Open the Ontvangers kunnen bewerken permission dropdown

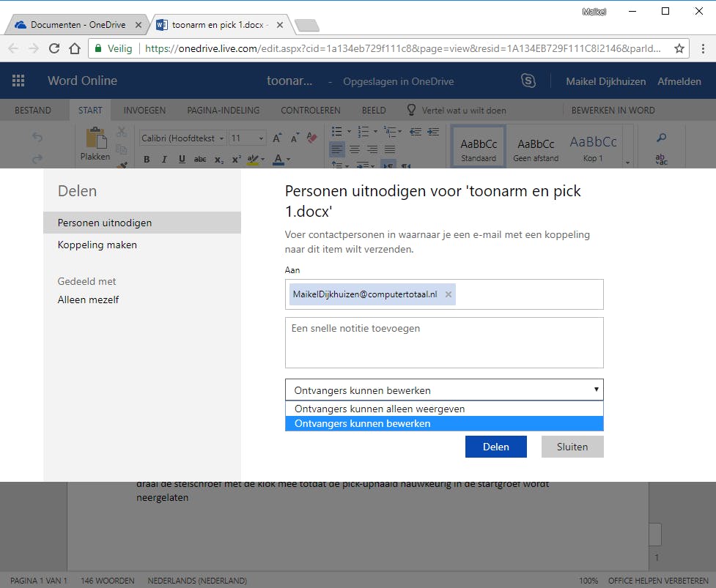click(444, 390)
